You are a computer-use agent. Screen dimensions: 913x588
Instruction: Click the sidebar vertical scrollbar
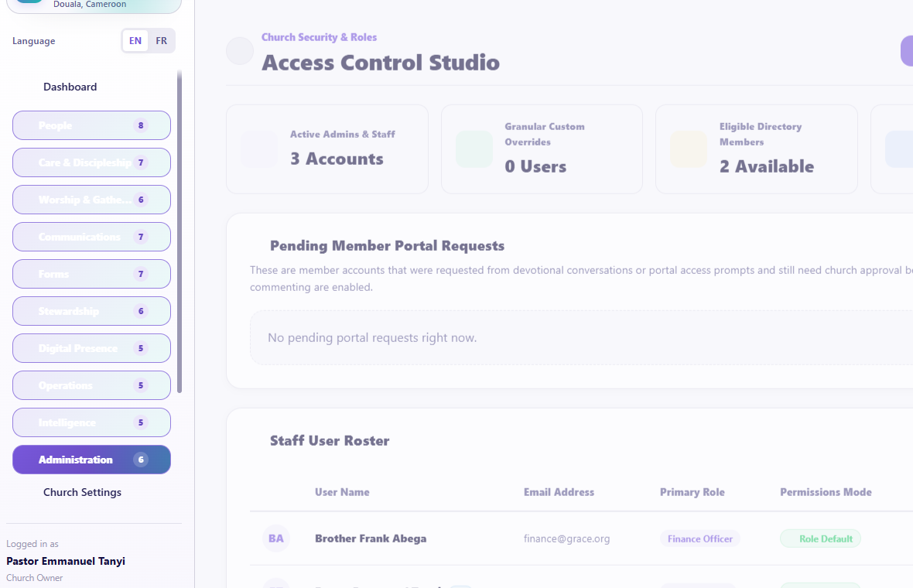coord(180,231)
